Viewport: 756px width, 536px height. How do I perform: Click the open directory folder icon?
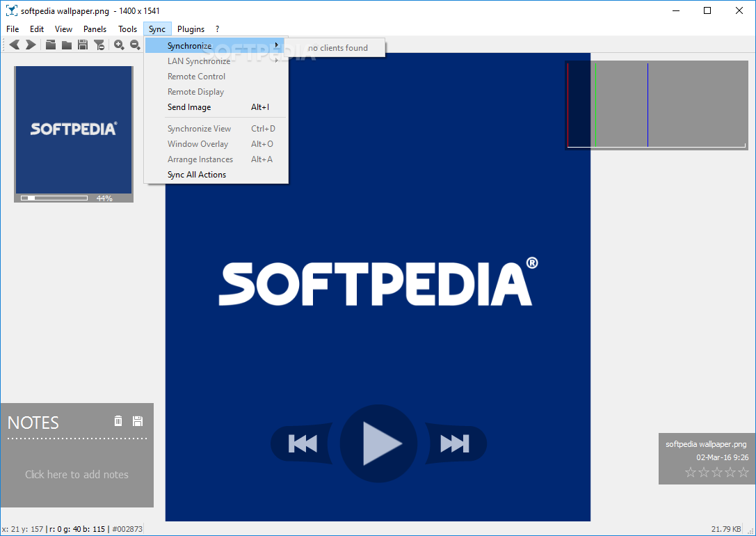coord(67,45)
